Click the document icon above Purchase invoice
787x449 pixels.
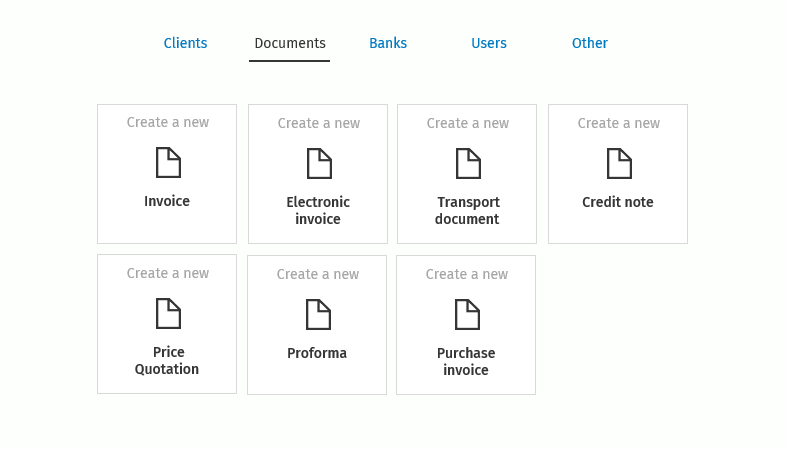point(467,315)
